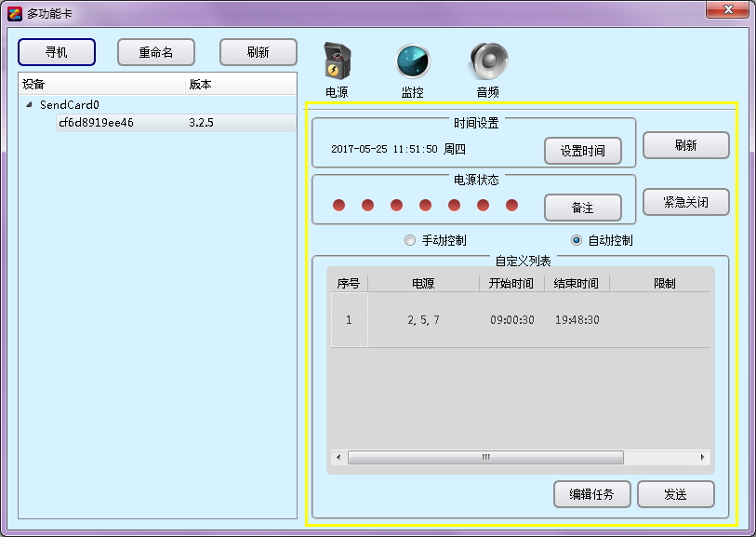Image resolution: width=756 pixels, height=537 pixels.
Task: Click the last red power status indicator
Action: tap(511, 205)
